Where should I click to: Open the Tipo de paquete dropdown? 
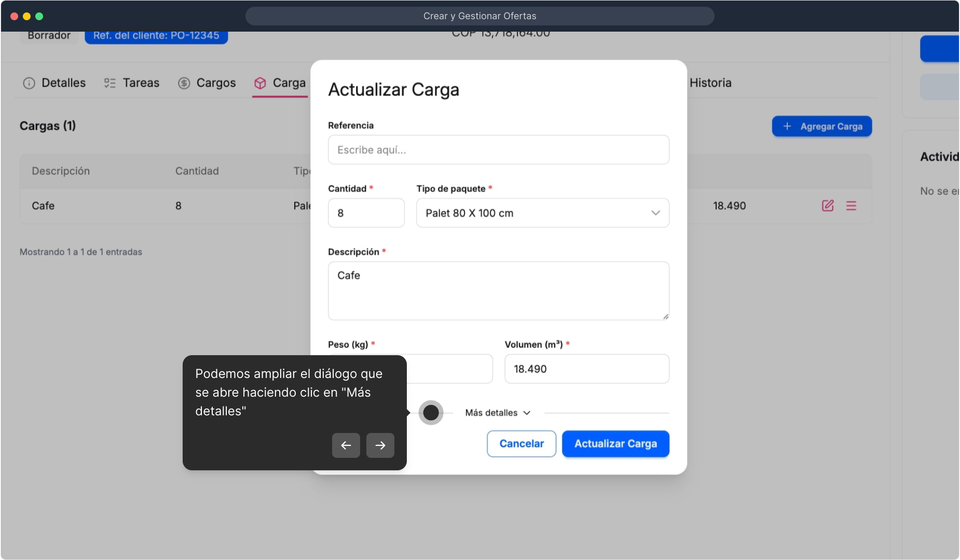(543, 213)
